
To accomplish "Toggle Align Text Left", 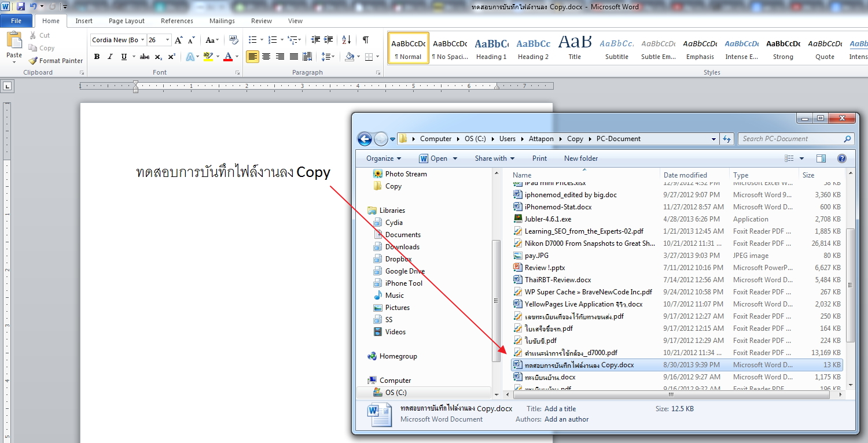I will click(x=252, y=57).
